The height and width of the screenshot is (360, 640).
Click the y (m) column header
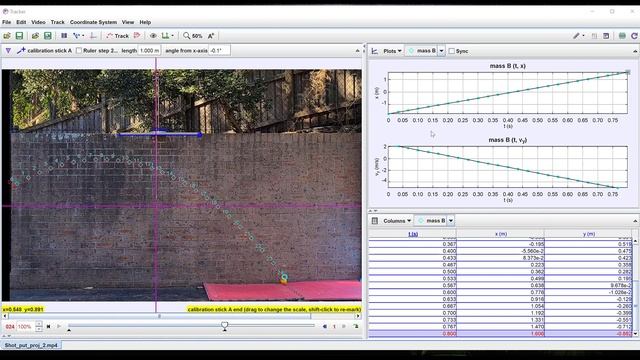pos(589,234)
